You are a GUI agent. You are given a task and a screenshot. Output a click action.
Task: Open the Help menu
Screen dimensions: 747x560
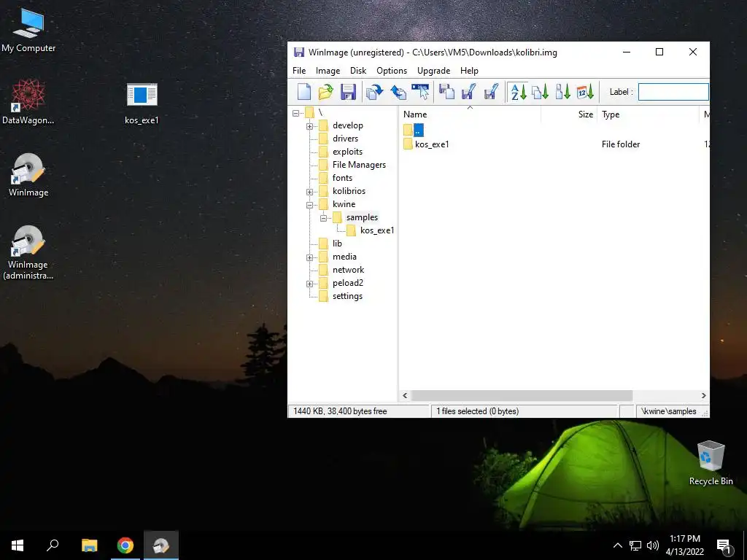[469, 71]
